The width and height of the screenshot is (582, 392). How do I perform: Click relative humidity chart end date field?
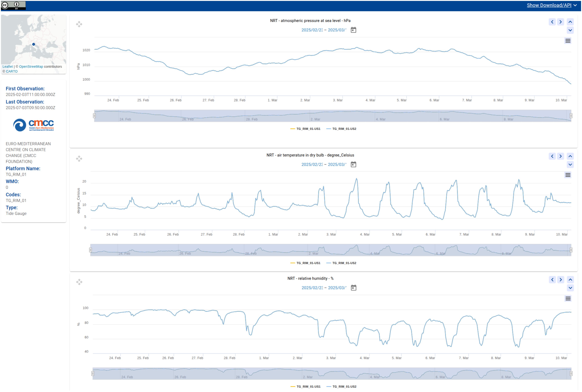click(x=337, y=288)
